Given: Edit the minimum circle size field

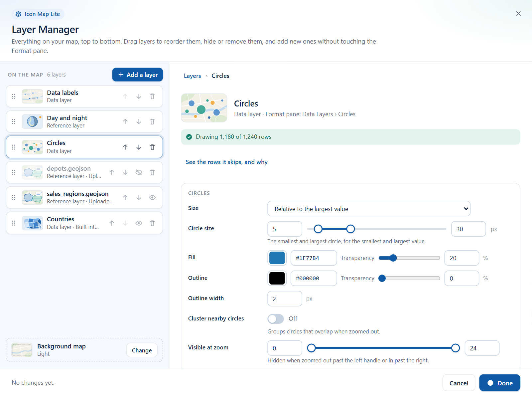Looking at the screenshot, I should 285,229.
